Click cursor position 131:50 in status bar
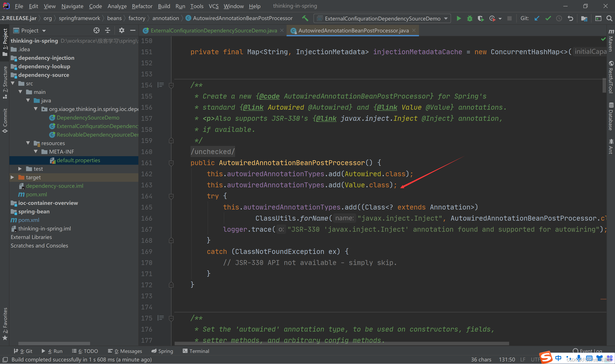 point(507,360)
